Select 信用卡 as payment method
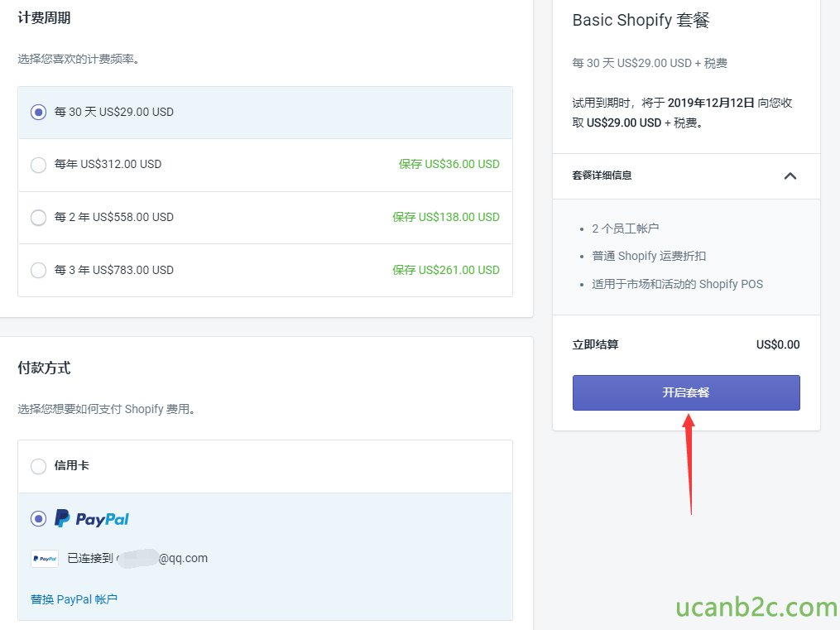This screenshot has width=840, height=630. click(38, 466)
